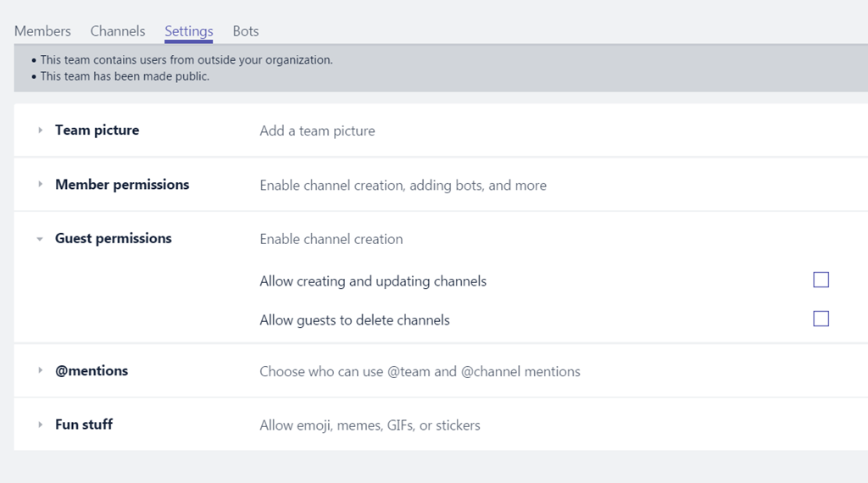The image size is (868, 483).
Task: Click the Team picture section heading
Action: [x=97, y=130]
